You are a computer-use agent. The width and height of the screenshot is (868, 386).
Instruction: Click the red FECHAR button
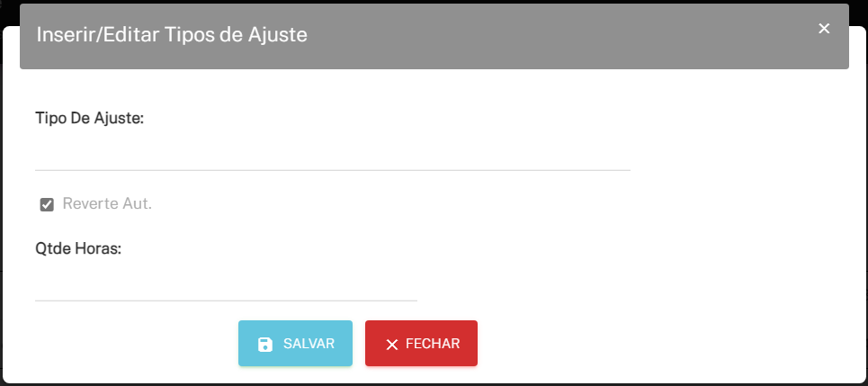coord(421,344)
